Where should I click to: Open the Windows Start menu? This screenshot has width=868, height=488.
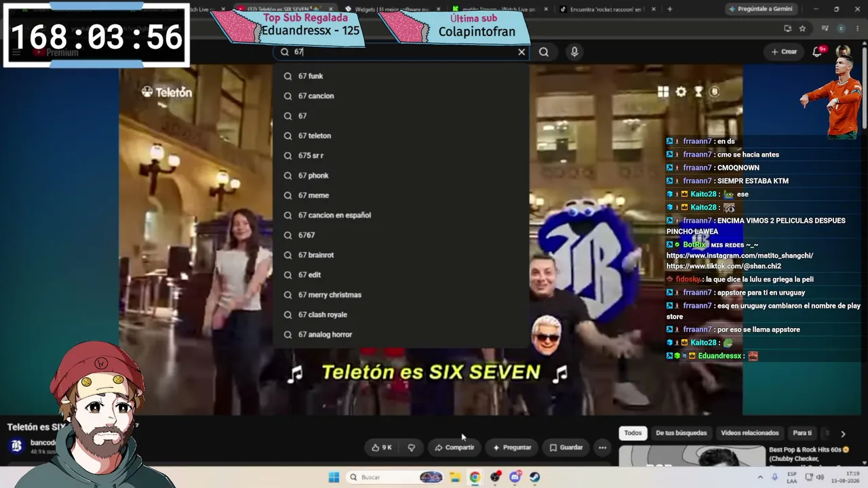point(334,477)
